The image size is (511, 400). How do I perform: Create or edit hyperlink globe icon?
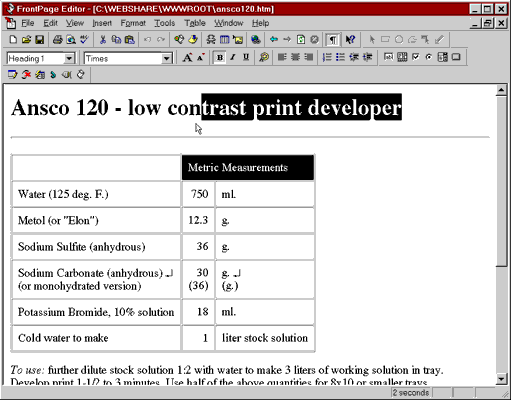pyautogui.click(x=256, y=40)
